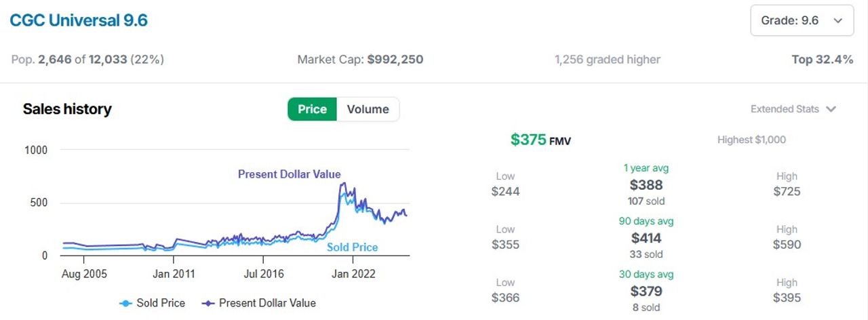Click the chevron in the Grade selector

click(x=838, y=21)
